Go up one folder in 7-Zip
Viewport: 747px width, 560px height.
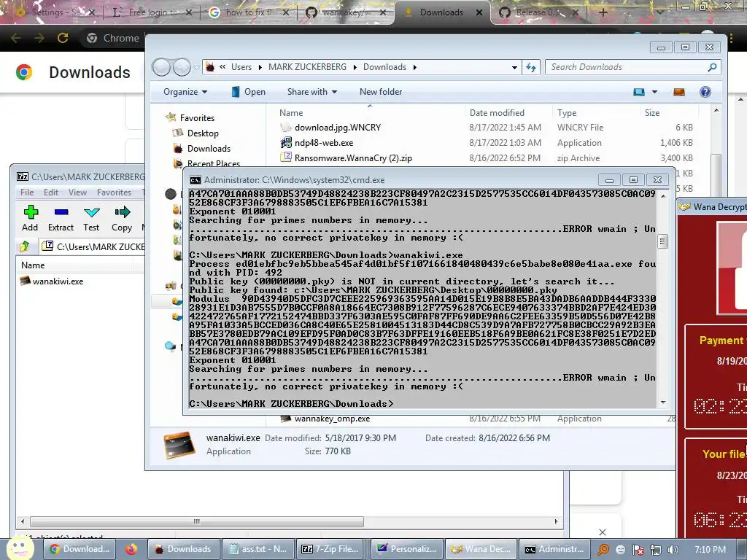point(25,246)
